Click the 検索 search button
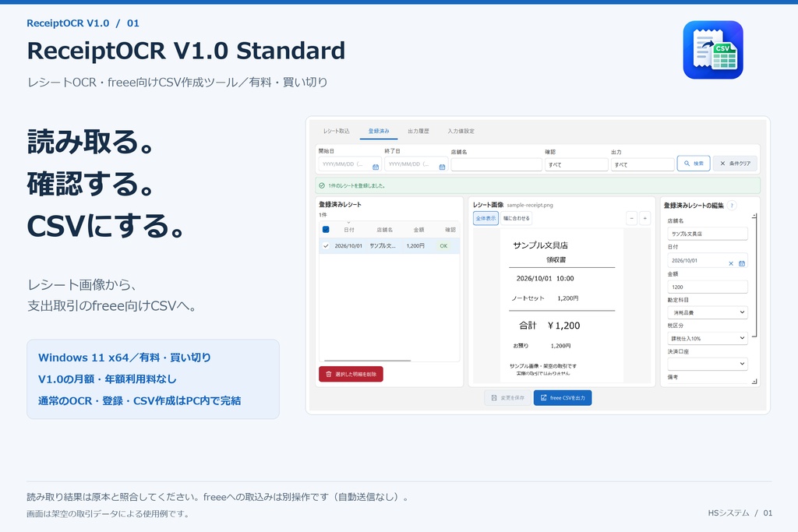The image size is (798, 532). [x=693, y=164]
